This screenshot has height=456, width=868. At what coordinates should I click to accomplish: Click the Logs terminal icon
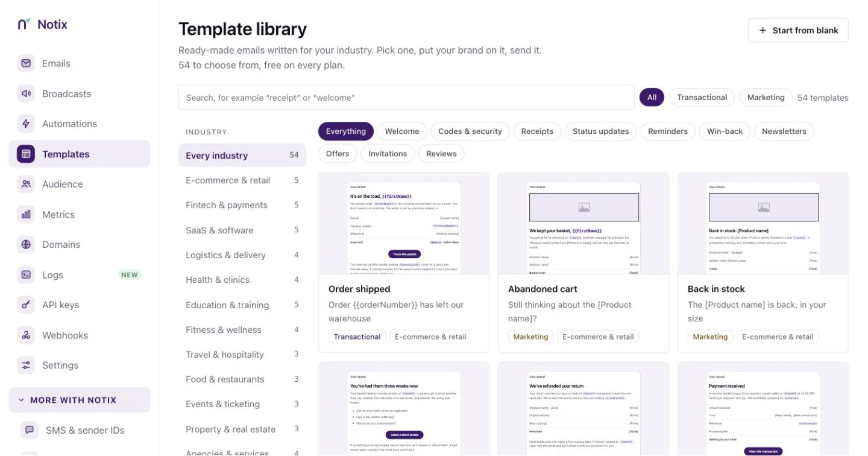(26, 274)
